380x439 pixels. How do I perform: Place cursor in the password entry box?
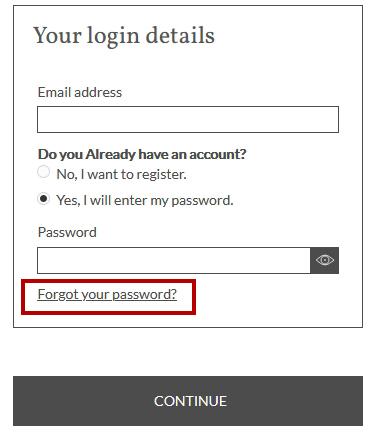pos(174,260)
